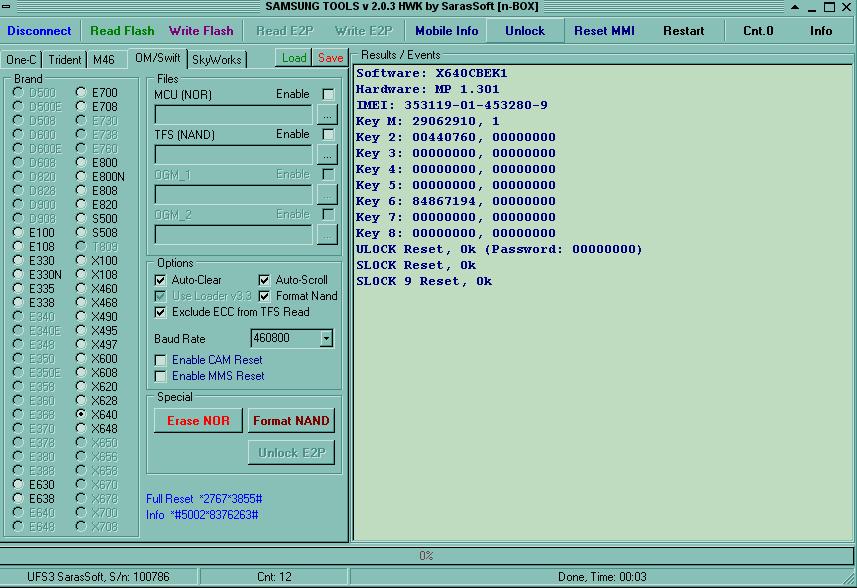The image size is (857, 588).
Task: Pick the E108 model radio button
Action: click(x=18, y=246)
